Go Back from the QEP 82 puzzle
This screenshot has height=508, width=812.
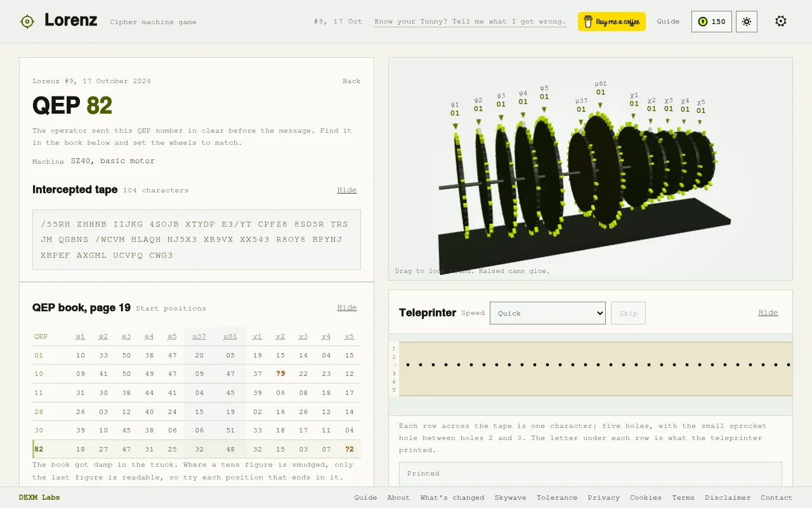[351, 81]
